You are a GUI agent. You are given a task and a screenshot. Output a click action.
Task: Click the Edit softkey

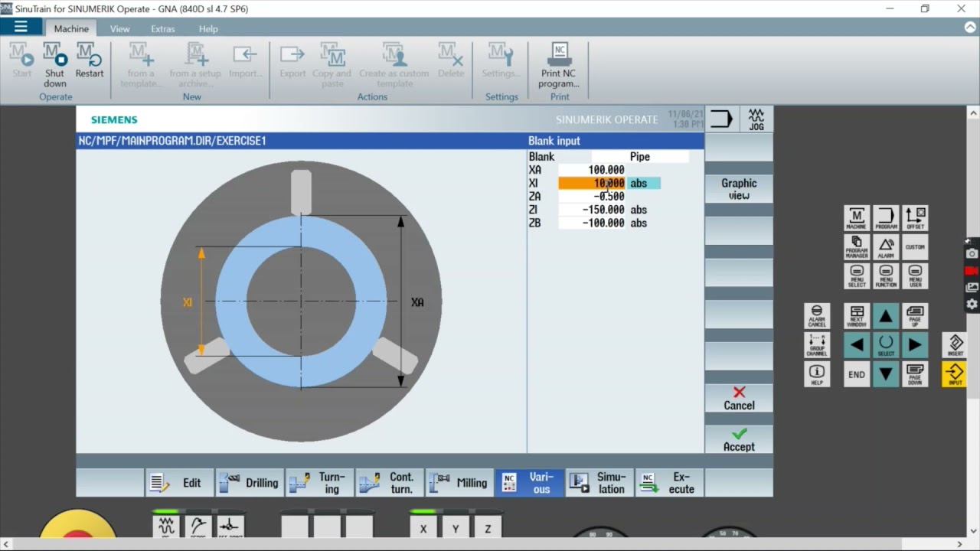point(180,483)
